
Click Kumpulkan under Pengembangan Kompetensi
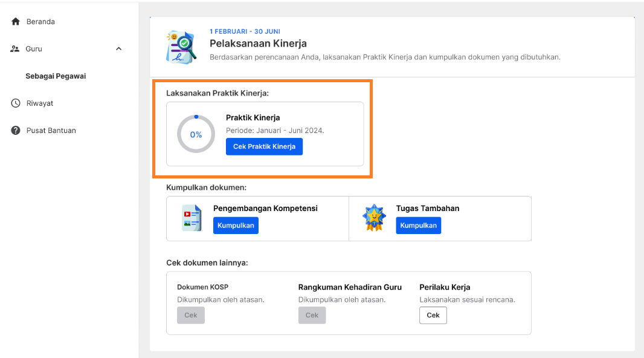[236, 225]
